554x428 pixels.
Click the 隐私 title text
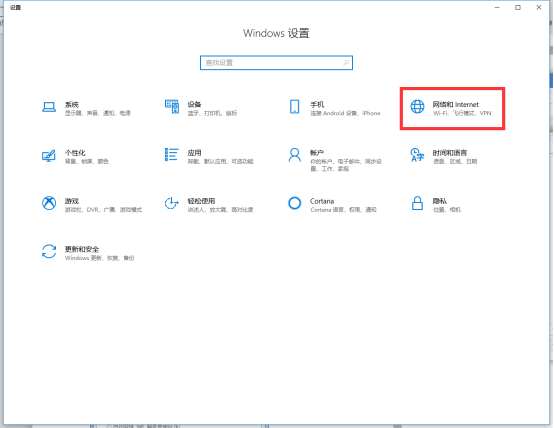click(440, 201)
